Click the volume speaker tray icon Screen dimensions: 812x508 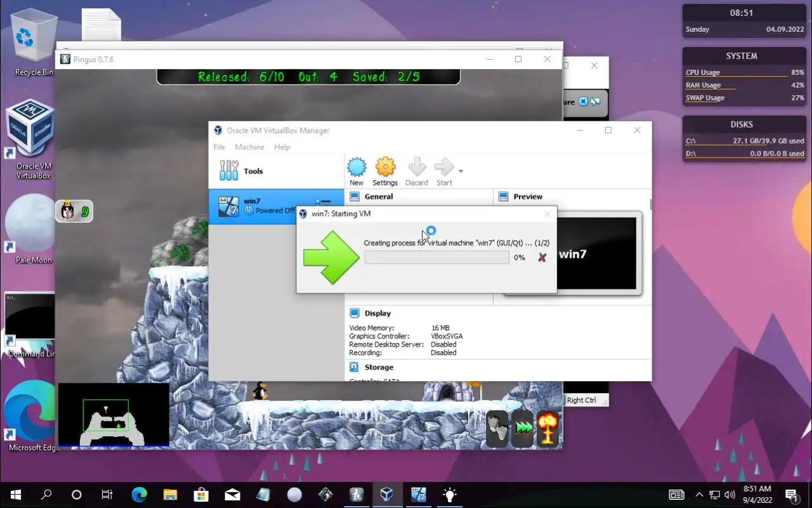tap(730, 495)
